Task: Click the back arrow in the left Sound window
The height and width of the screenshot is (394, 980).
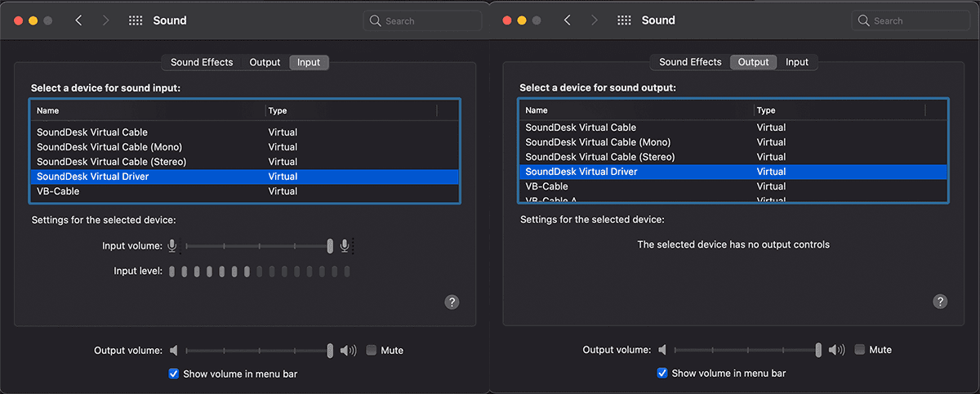Action: (78, 20)
